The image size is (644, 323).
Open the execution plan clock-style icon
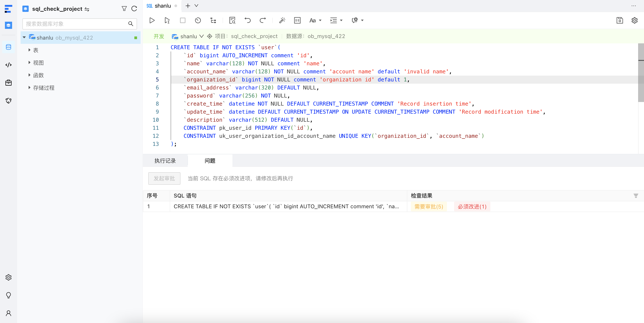pyautogui.click(x=198, y=20)
